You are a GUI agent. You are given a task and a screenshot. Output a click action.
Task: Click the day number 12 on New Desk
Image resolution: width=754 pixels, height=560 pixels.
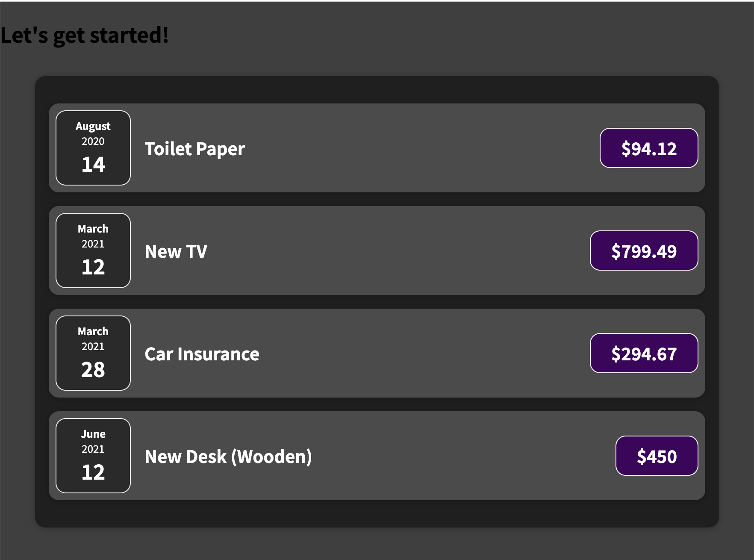(x=93, y=472)
